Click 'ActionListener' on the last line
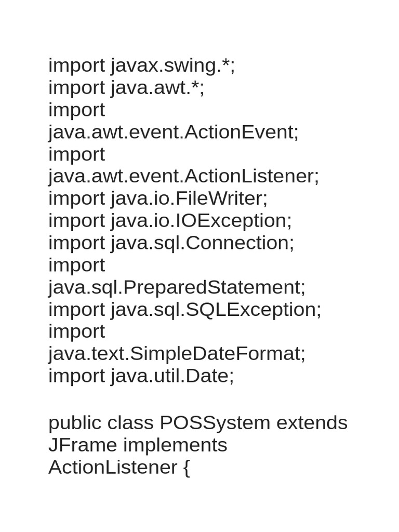The width and height of the screenshot is (399, 532). point(113,467)
